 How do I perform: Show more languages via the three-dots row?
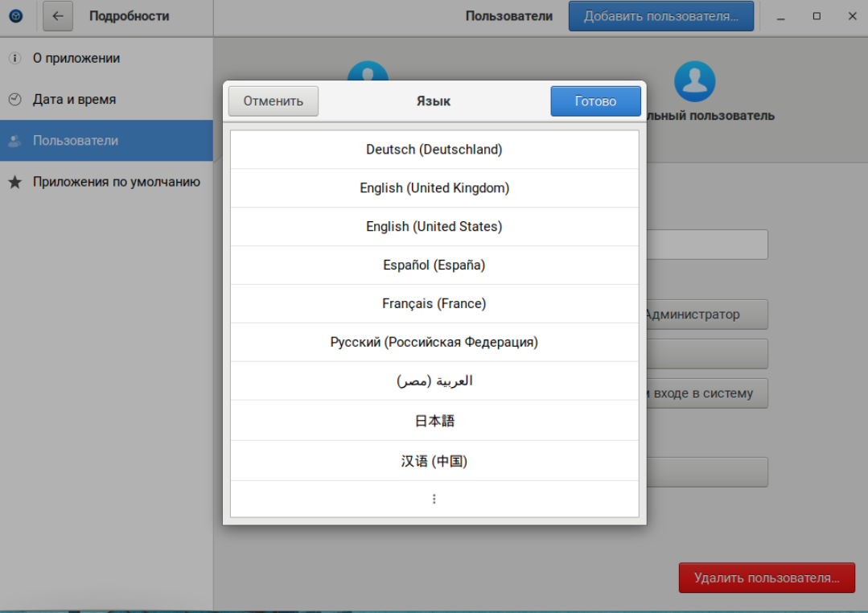434,499
